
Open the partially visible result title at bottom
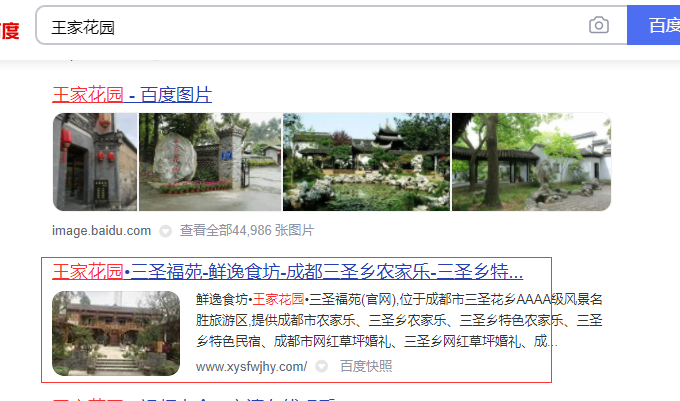[193, 398]
